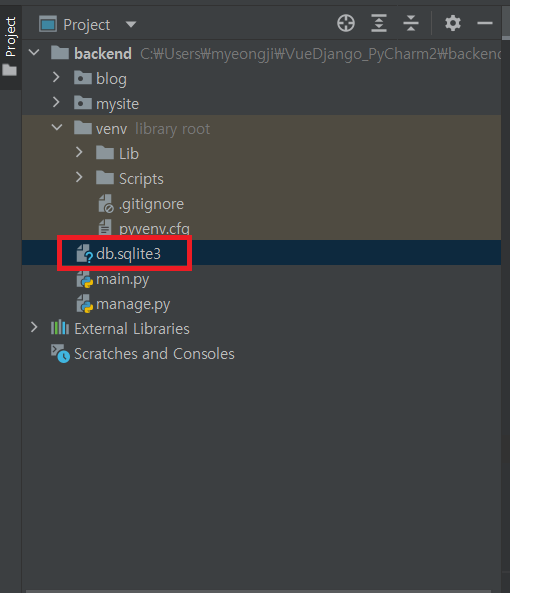Open Project panel gear settings
535x593 pixels.
pyautogui.click(x=453, y=23)
